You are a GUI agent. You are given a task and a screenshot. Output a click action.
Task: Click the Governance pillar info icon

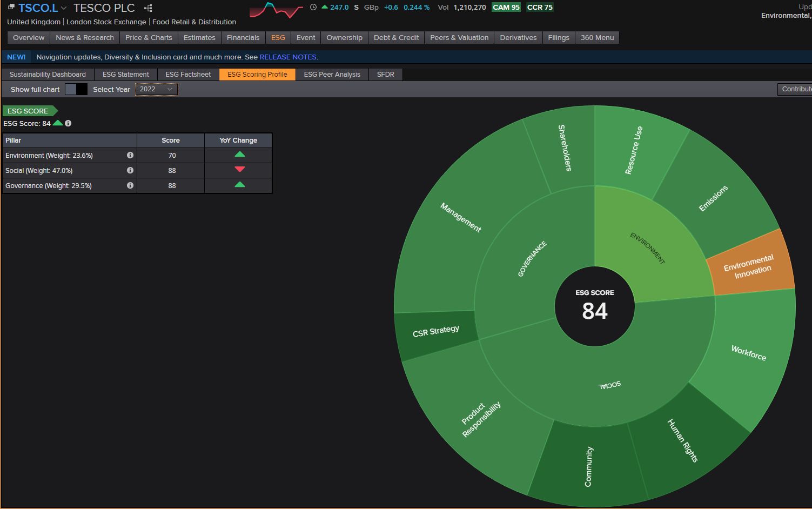tap(130, 185)
